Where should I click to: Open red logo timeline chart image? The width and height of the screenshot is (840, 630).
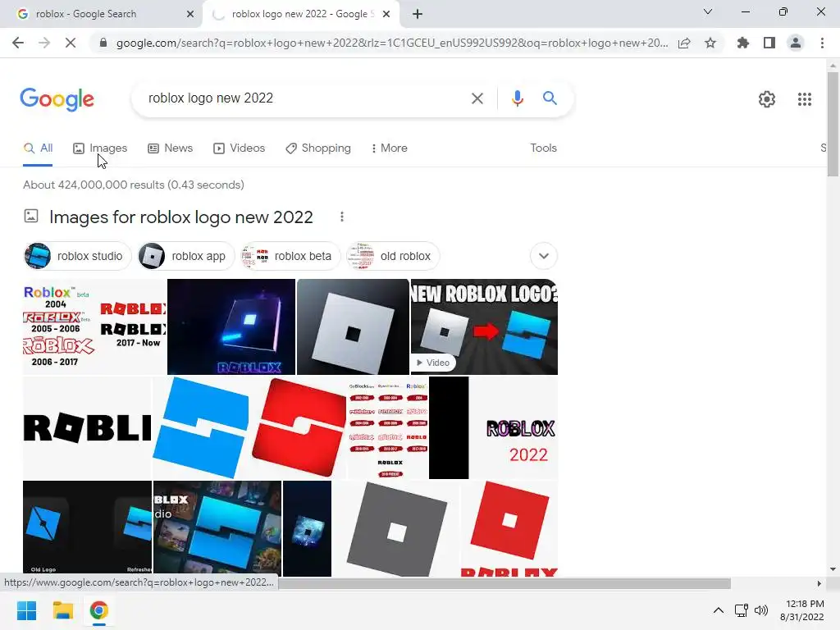coord(388,427)
